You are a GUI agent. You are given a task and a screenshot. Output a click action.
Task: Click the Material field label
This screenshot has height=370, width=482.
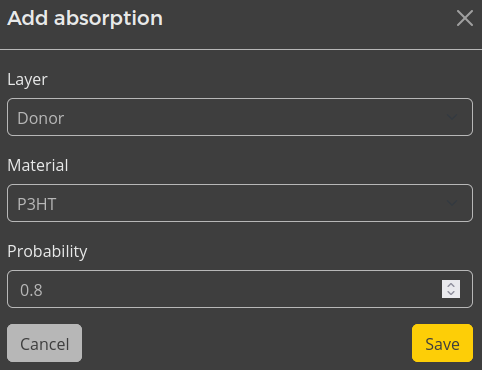pyautogui.click(x=38, y=165)
